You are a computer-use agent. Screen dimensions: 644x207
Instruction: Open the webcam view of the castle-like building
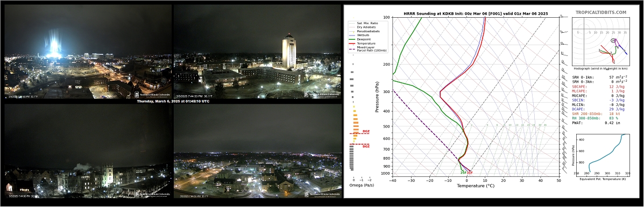point(88,151)
